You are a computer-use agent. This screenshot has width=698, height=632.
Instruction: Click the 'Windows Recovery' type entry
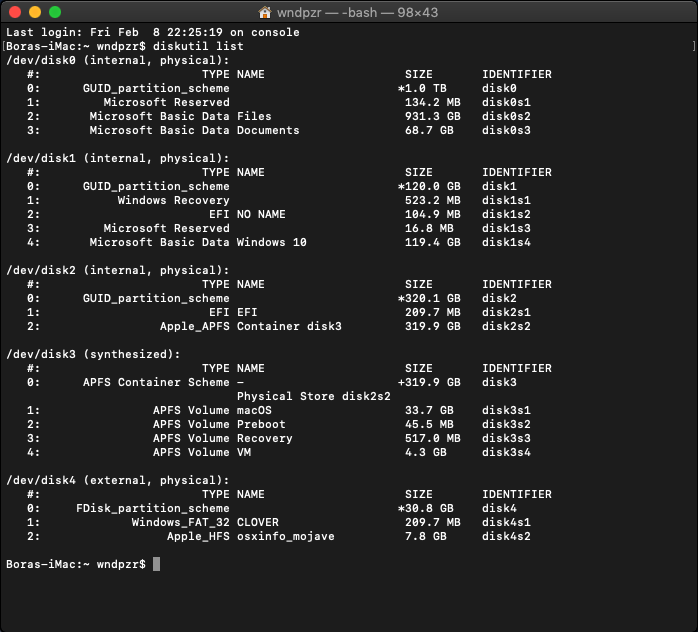coord(173,201)
